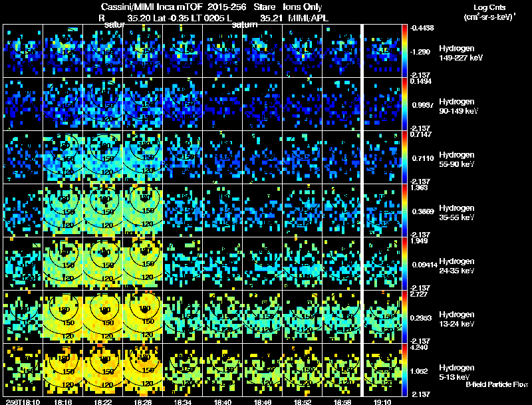532x405 pixels.
Task: Click the color bar beside Hydrogen 55-90 keV
Action: tap(404, 157)
